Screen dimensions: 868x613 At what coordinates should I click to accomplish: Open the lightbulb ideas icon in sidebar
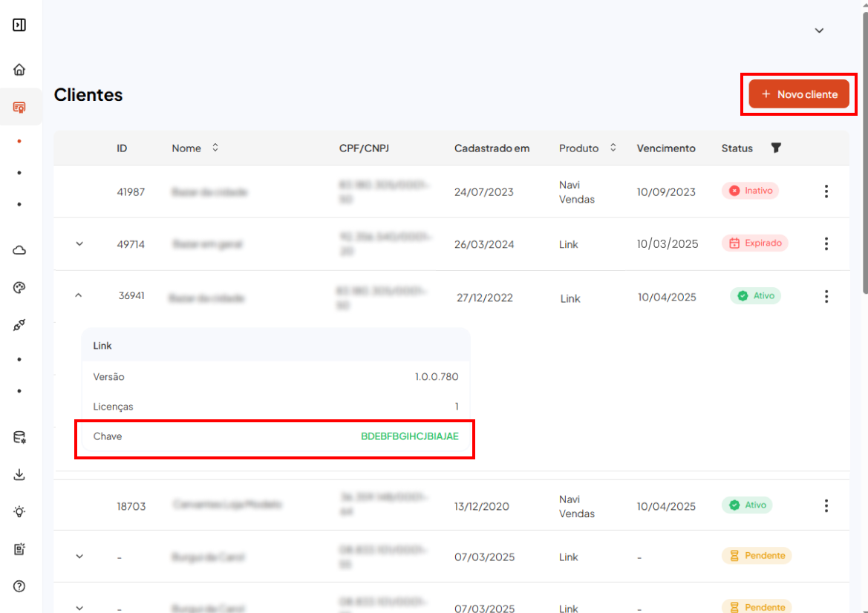click(19, 512)
